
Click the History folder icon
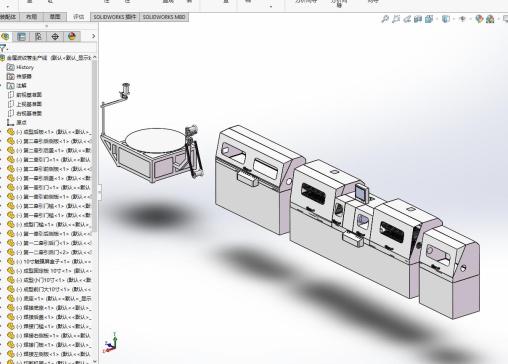11,67
